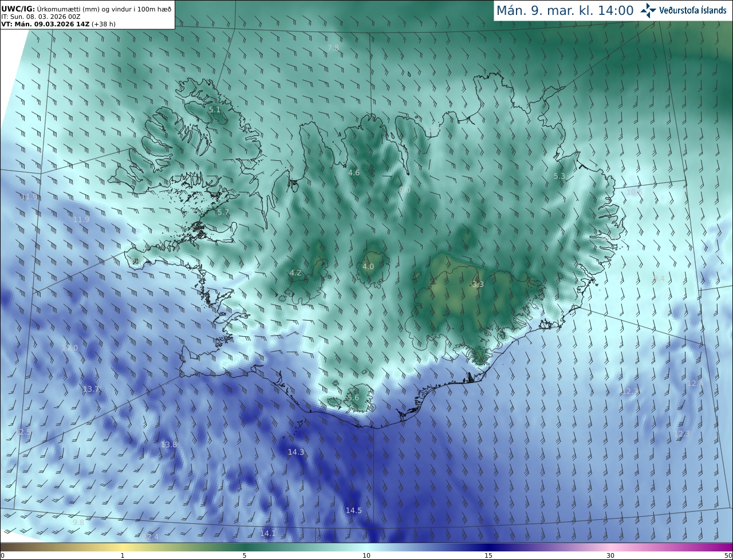Viewport: 733px width, 560px height.
Task: Click the 5.6 value on Mýrdalsjökull
Action: pos(353,397)
